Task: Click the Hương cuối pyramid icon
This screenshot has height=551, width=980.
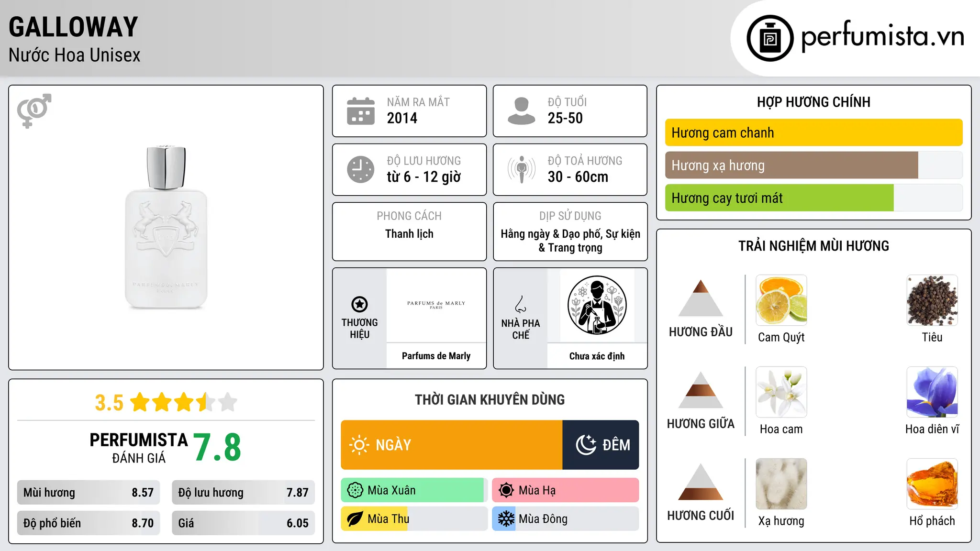Action: point(701,482)
